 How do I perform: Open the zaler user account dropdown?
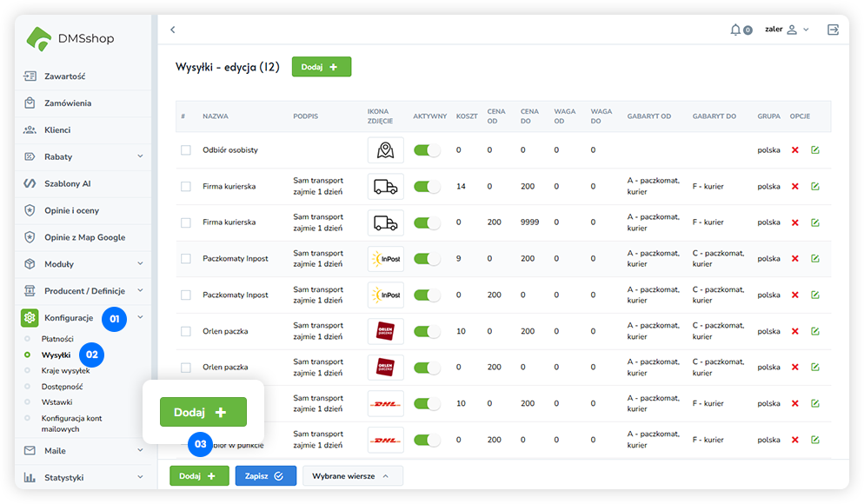pyautogui.click(x=787, y=30)
